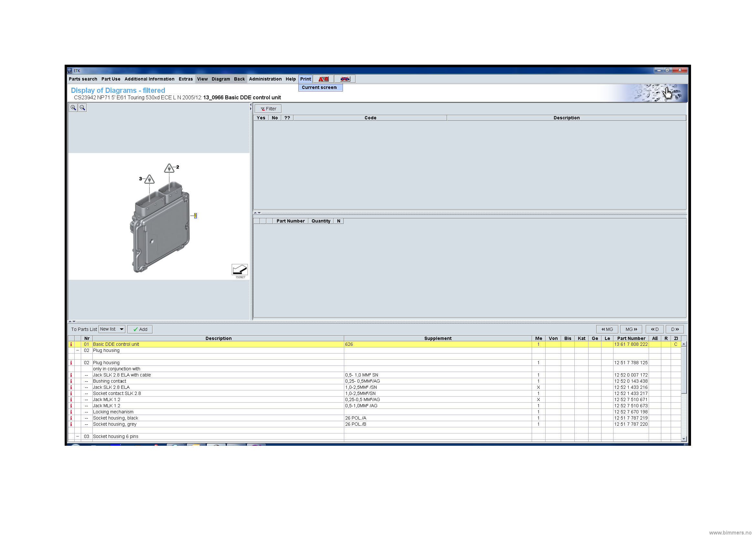756x535 pixels.
Task: Click plug warning symbol number 2
Action: [x=169, y=168]
